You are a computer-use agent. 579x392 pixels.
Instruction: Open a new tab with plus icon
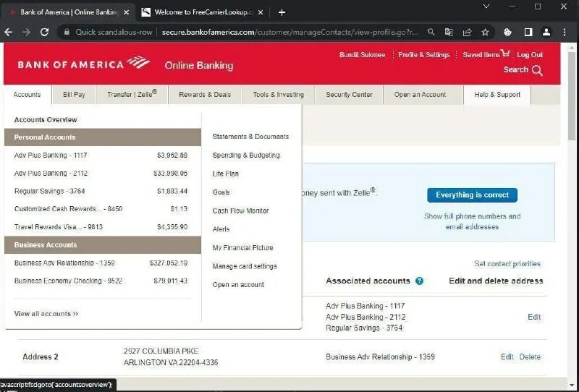pyautogui.click(x=282, y=12)
